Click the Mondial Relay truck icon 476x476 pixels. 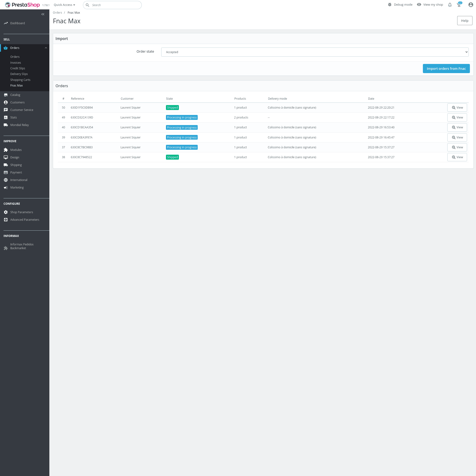click(x=6, y=125)
